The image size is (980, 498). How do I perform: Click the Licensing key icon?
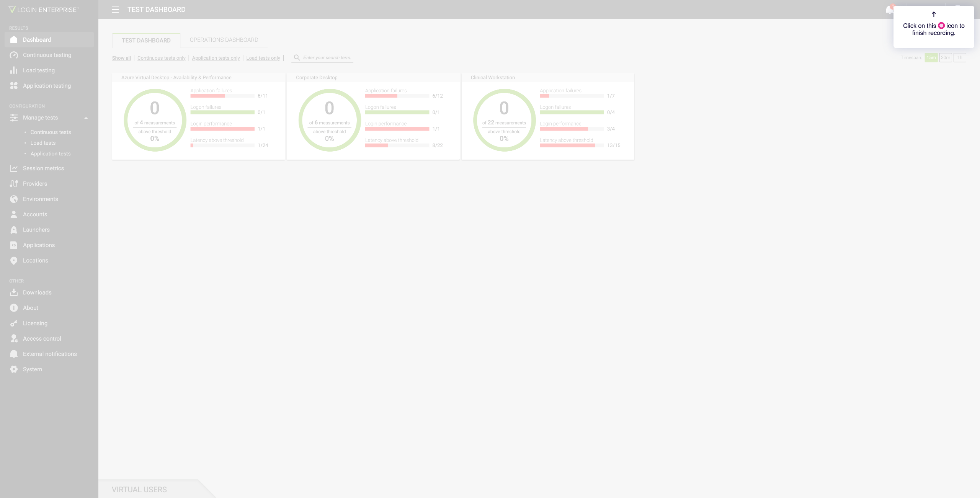point(14,323)
